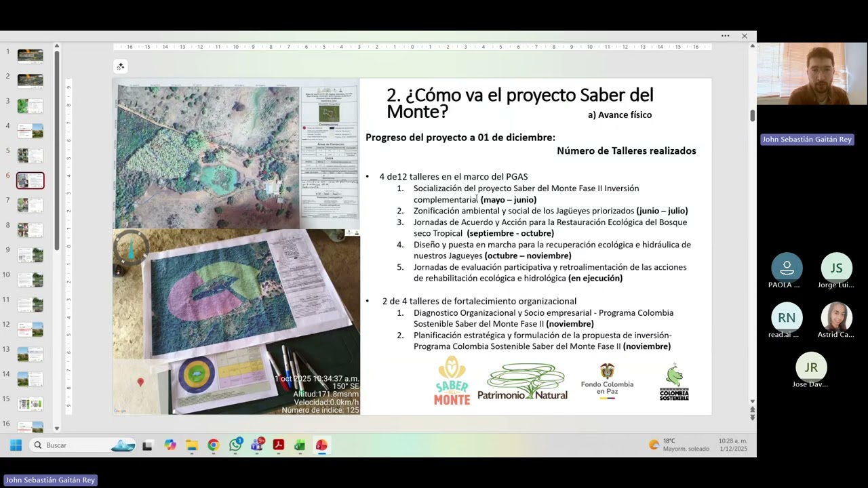Image resolution: width=868 pixels, height=488 pixels.
Task: Click the 'Diagnostico Organizacional y Socio empresarial' item
Action: tap(543, 318)
